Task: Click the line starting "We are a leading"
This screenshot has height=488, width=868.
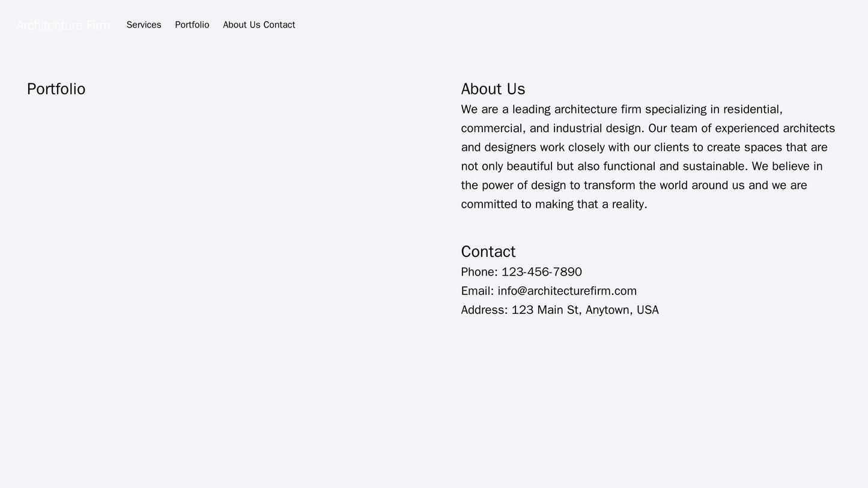Action: coord(621,109)
